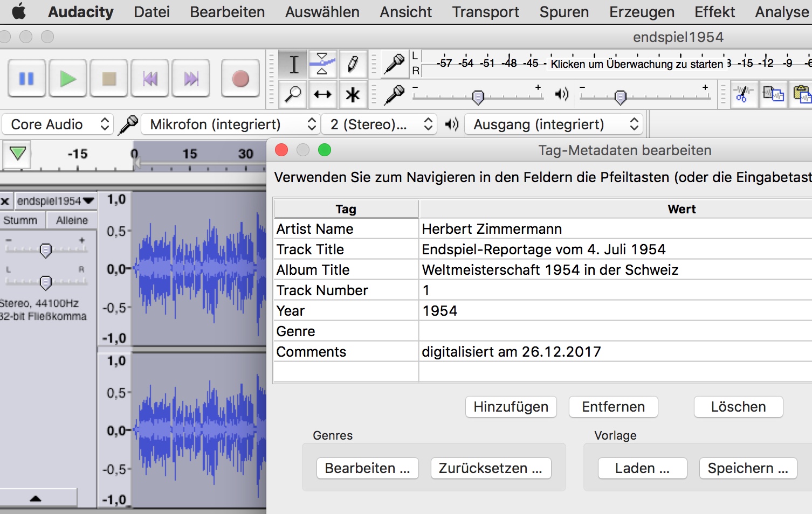The width and height of the screenshot is (812, 514).
Task: Click the Hinzufügen button
Action: pyautogui.click(x=511, y=407)
